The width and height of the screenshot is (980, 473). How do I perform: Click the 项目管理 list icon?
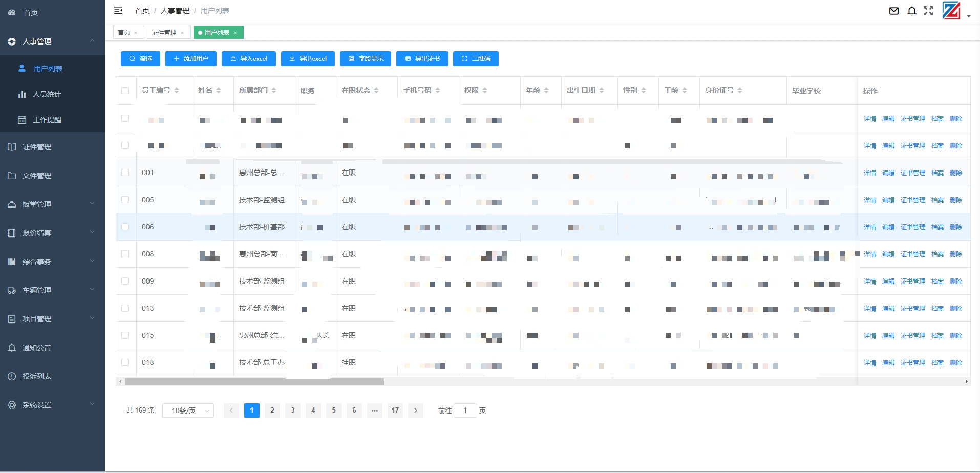(12, 319)
